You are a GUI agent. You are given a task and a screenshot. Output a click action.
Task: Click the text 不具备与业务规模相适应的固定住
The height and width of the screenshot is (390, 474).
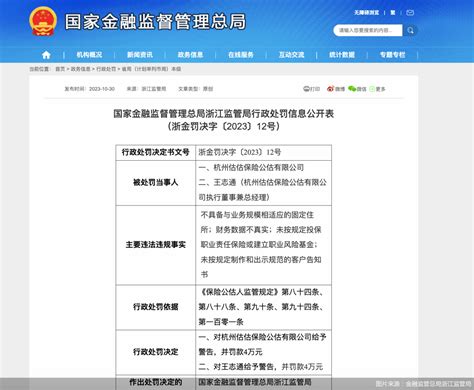[257, 215]
